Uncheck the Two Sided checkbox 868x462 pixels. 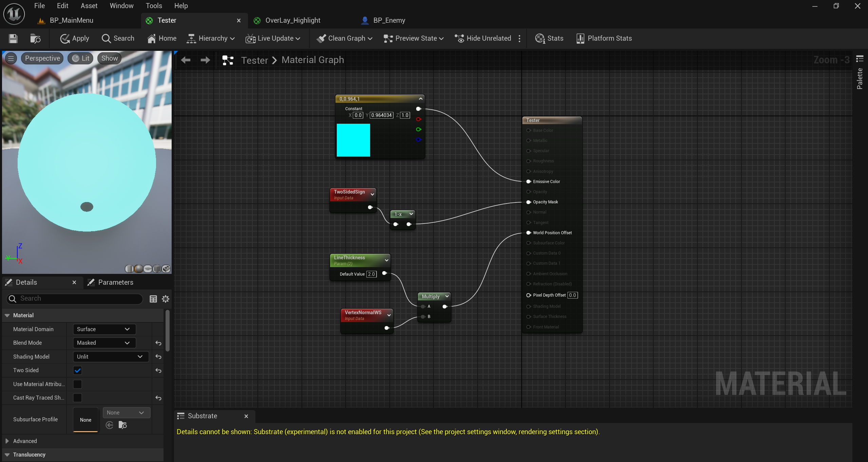78,370
